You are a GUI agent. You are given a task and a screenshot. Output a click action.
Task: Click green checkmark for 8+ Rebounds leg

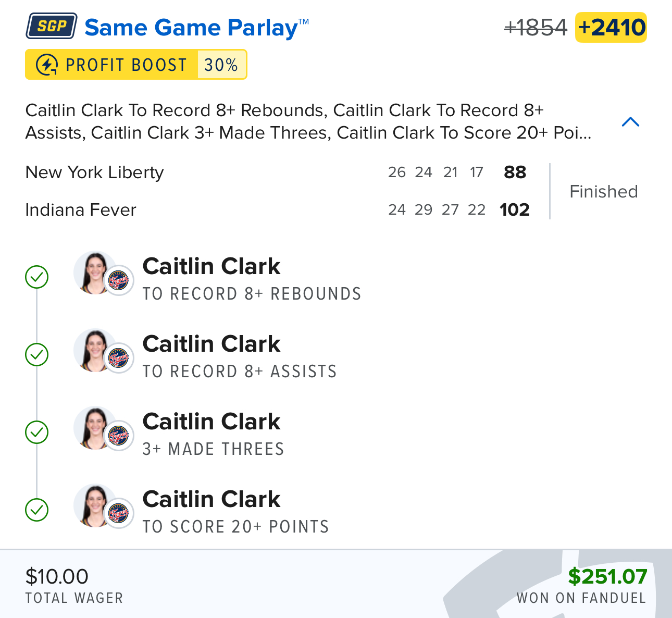tap(37, 277)
